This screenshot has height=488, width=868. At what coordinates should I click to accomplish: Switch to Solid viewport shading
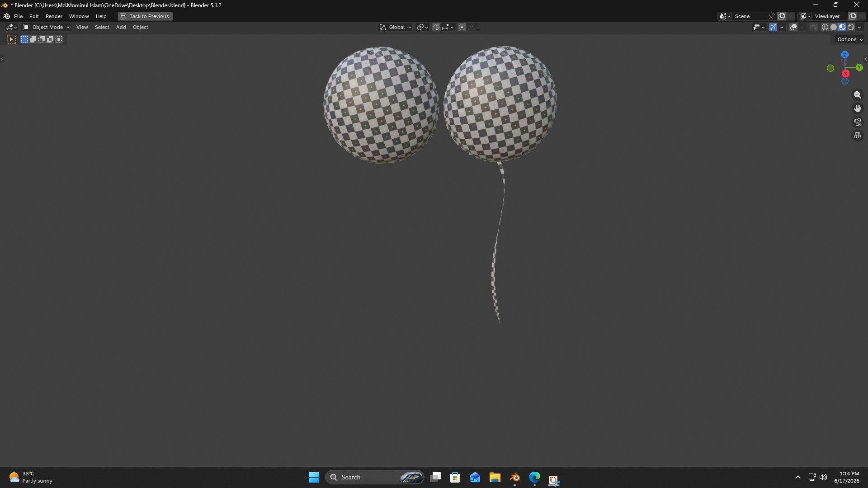[834, 27]
